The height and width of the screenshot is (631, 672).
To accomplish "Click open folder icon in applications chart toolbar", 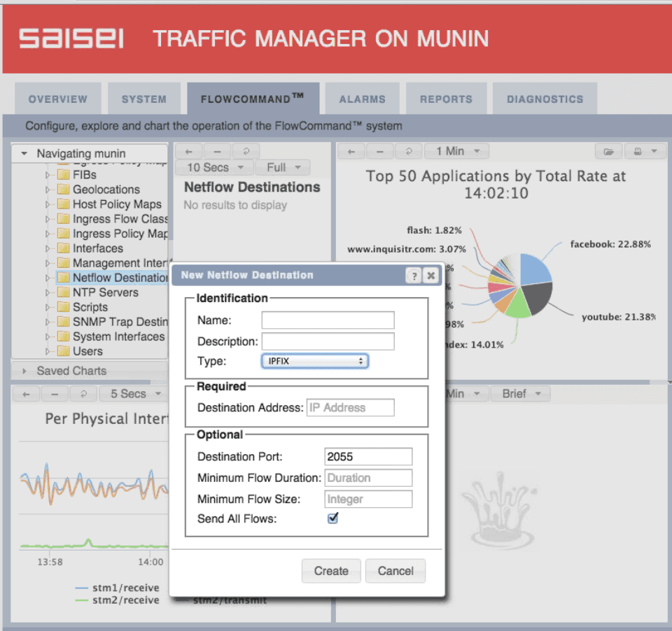I will 608,152.
